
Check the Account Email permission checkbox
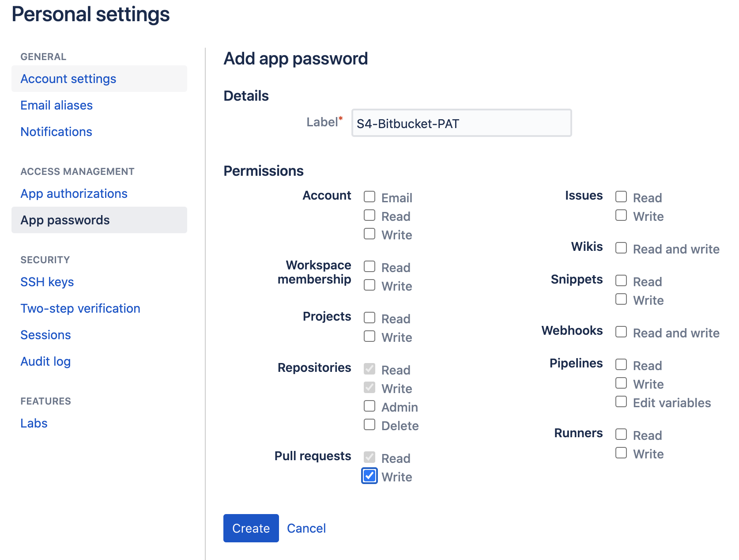pyautogui.click(x=369, y=197)
